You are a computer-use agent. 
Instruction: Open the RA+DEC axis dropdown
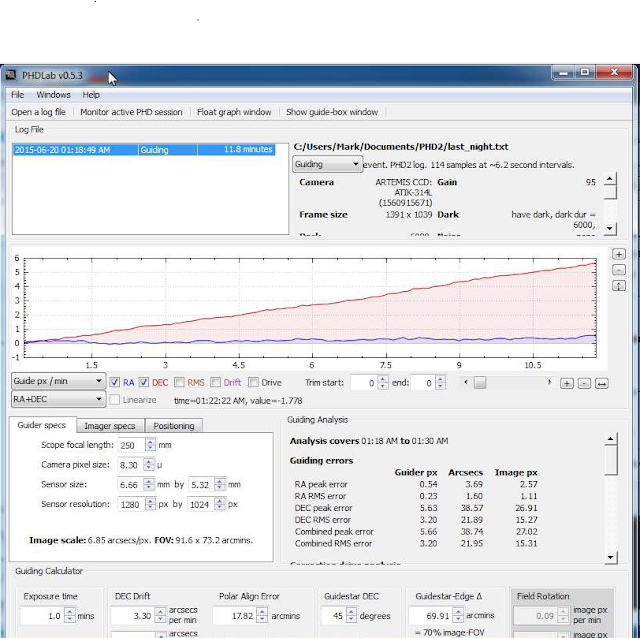click(x=58, y=399)
